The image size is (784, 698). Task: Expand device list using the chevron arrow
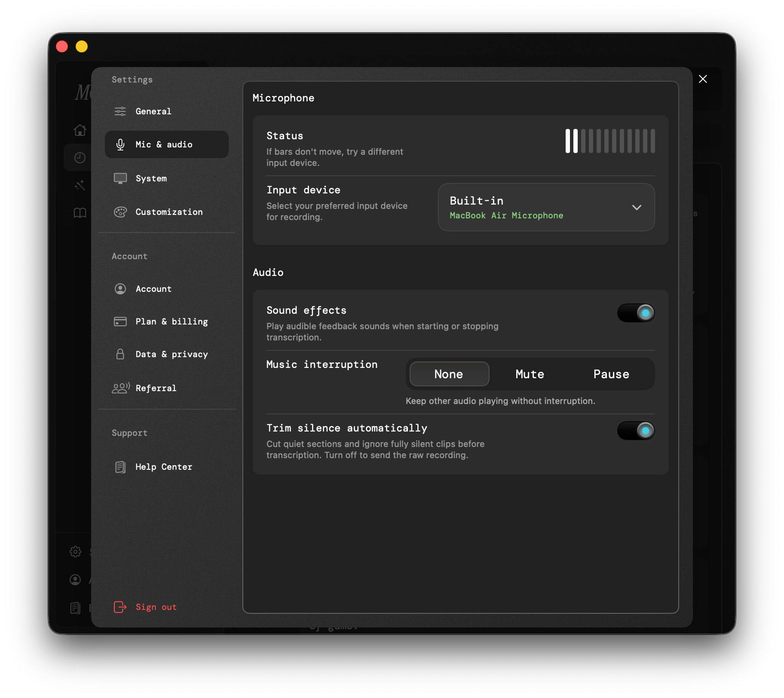point(637,208)
